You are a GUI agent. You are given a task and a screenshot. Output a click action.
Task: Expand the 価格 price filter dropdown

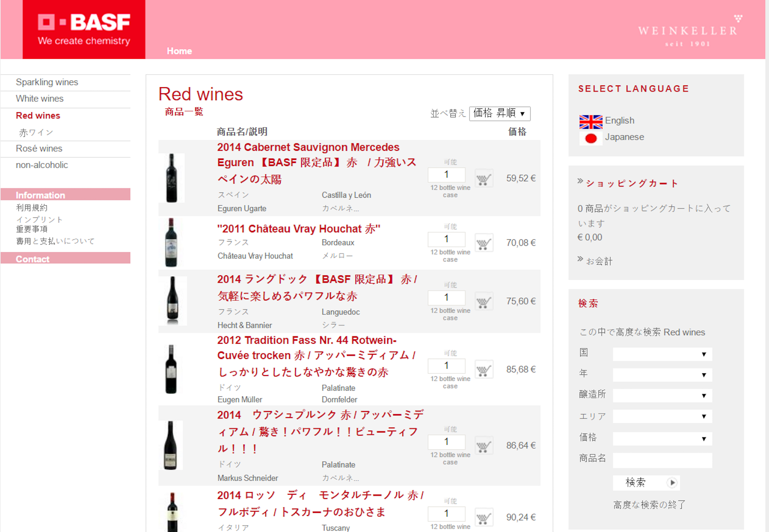(662, 439)
